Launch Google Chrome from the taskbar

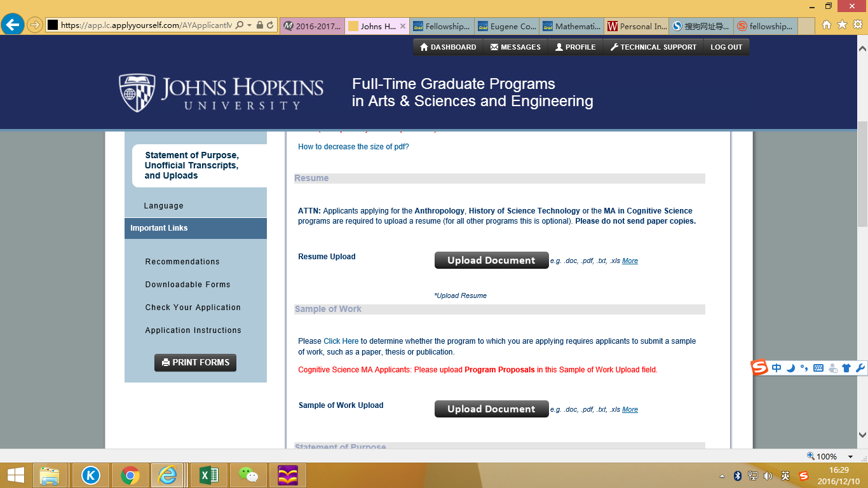[x=130, y=475]
